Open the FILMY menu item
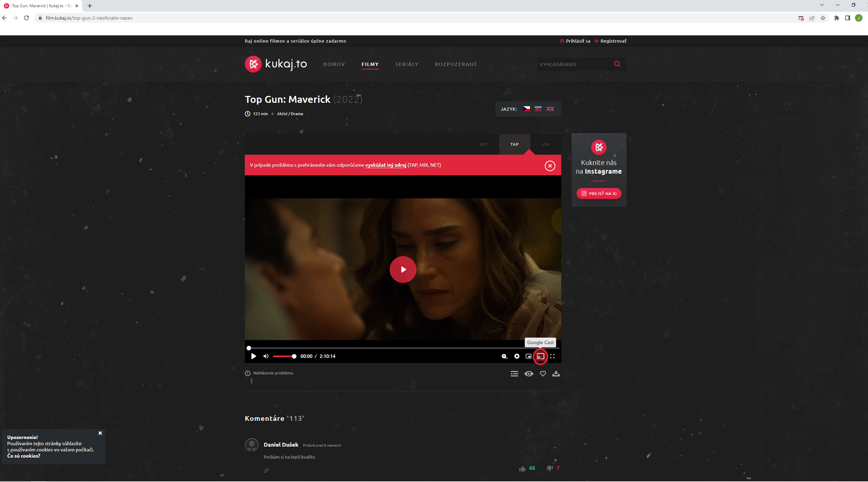The width and height of the screenshot is (868, 482). coord(370,65)
